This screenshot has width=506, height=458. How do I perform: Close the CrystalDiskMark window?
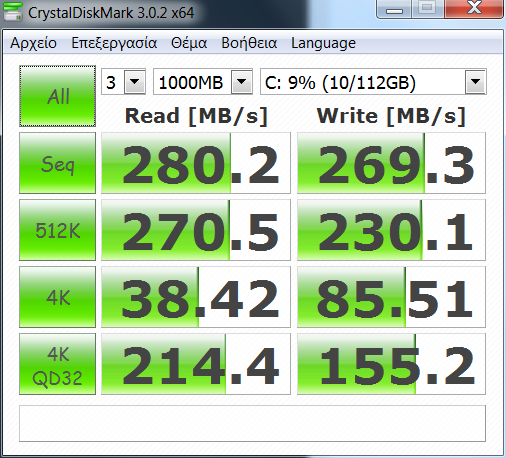coord(474,9)
